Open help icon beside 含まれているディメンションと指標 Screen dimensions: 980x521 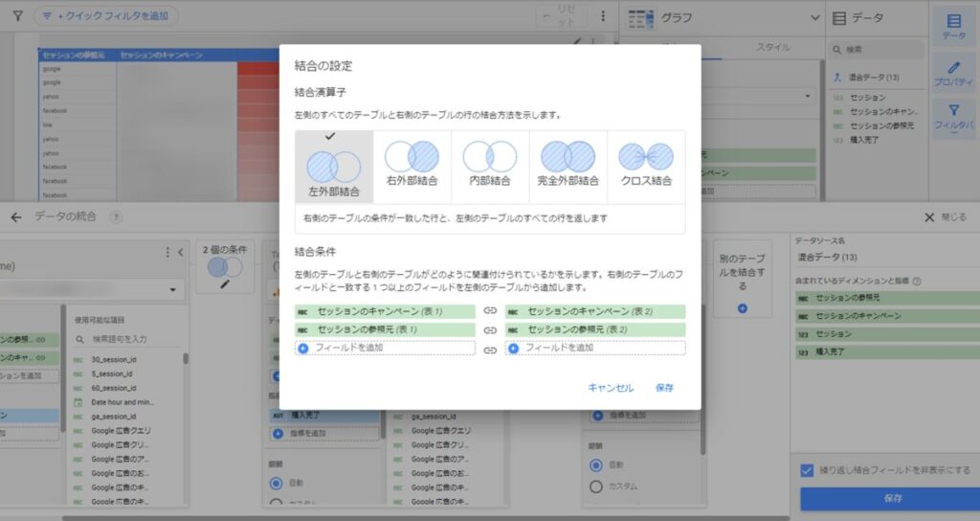(x=916, y=282)
